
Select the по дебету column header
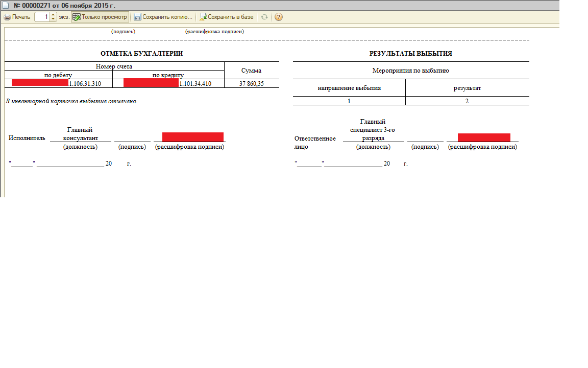[58, 75]
